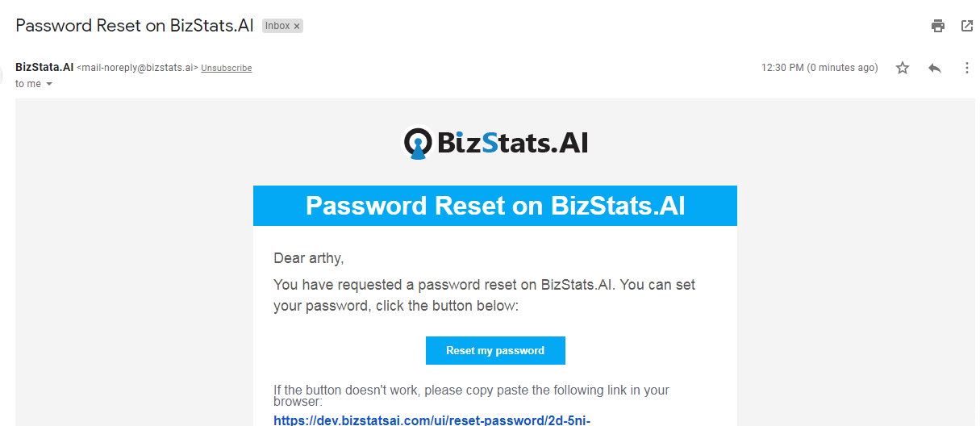Open the three-dot more options menu
The width and height of the screenshot is (980, 426).
(967, 68)
